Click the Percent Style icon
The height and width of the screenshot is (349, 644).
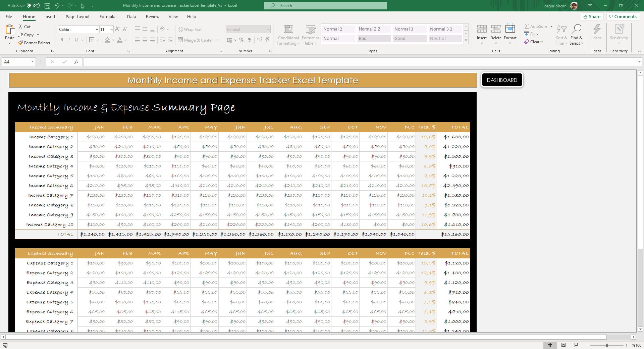pyautogui.click(x=241, y=40)
